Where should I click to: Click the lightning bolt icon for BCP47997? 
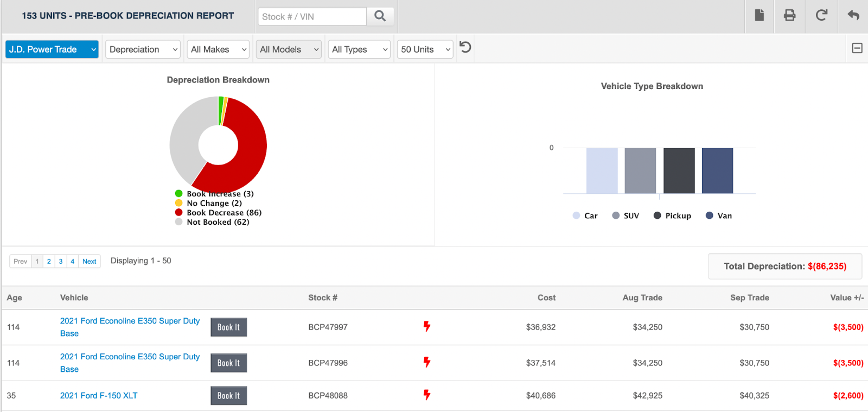[x=427, y=326]
